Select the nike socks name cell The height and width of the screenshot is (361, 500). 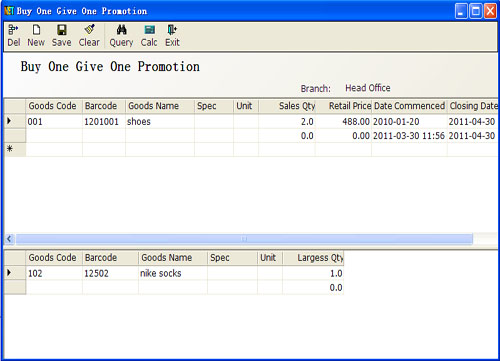[173, 273]
